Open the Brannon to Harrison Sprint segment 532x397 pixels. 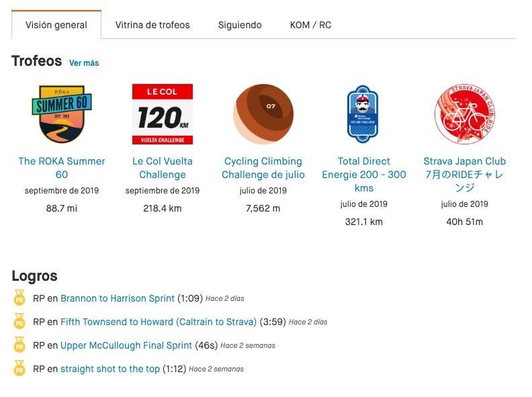coord(118,298)
